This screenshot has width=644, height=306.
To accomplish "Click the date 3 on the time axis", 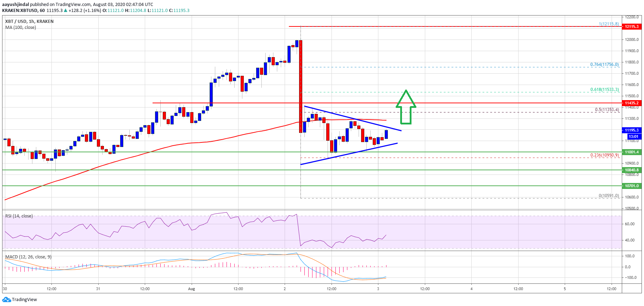I will coord(378,289).
